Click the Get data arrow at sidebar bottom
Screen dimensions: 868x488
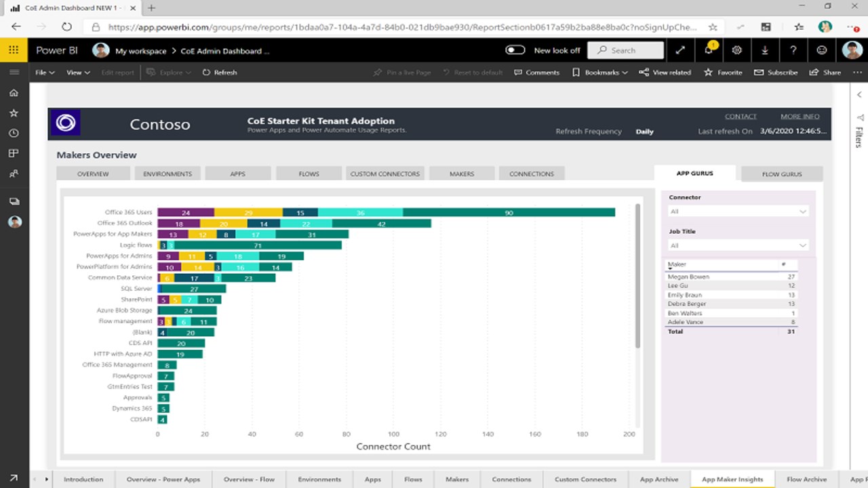(14, 479)
